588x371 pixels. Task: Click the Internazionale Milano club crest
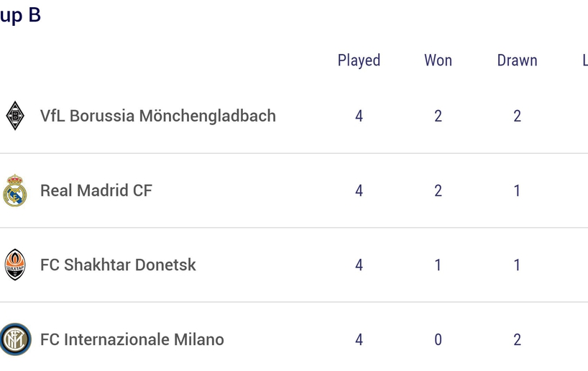(15, 339)
